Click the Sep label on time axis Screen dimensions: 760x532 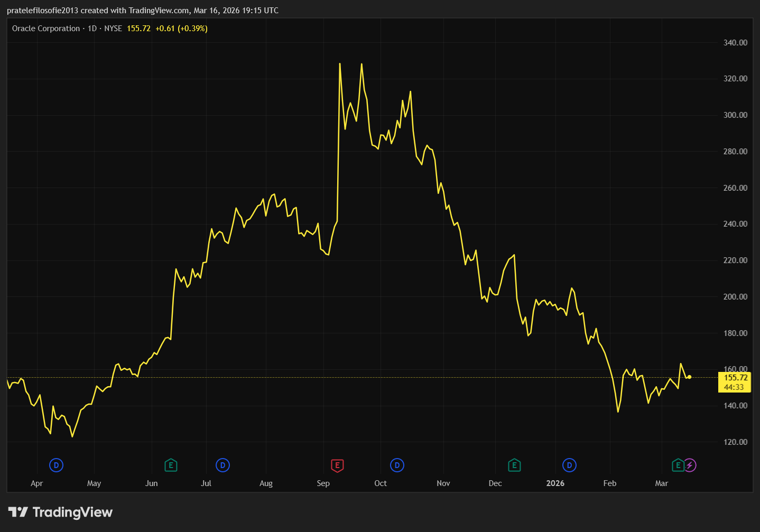pos(323,483)
